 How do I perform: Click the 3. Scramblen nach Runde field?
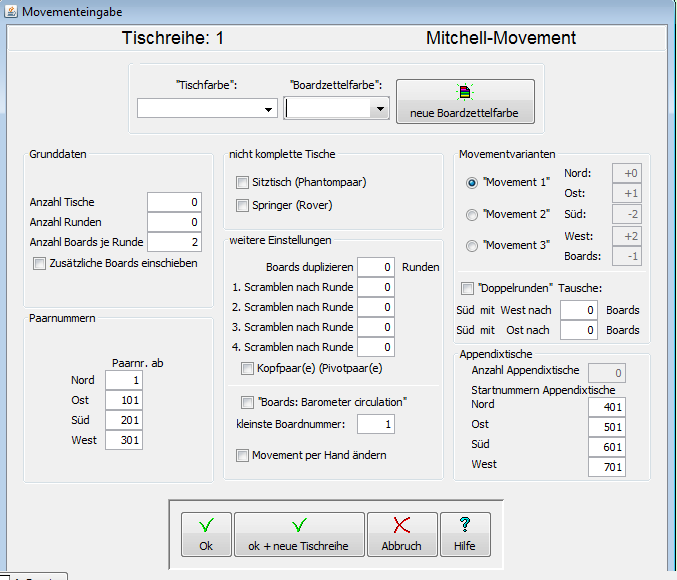pos(376,327)
